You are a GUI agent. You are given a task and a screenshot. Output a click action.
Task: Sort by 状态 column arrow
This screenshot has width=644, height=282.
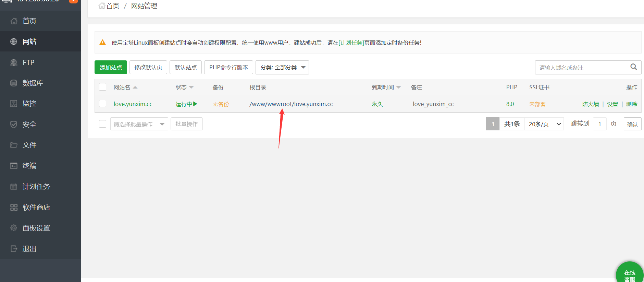[x=191, y=87]
